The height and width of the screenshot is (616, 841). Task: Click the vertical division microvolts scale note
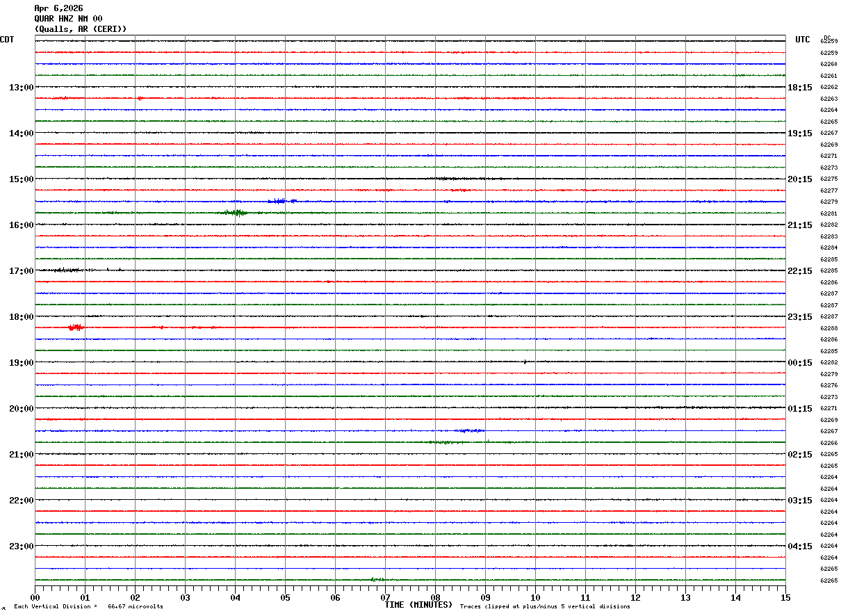coord(88,606)
